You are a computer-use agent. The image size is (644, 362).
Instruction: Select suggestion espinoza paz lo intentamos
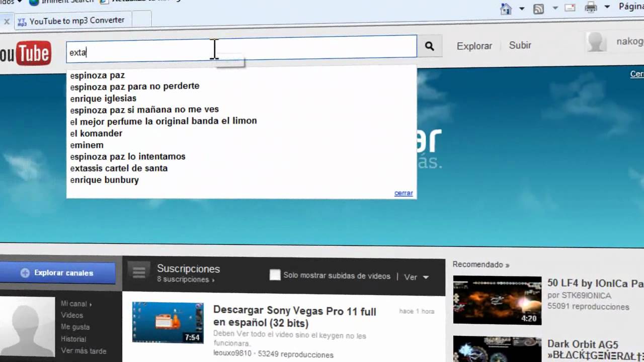[128, 157]
